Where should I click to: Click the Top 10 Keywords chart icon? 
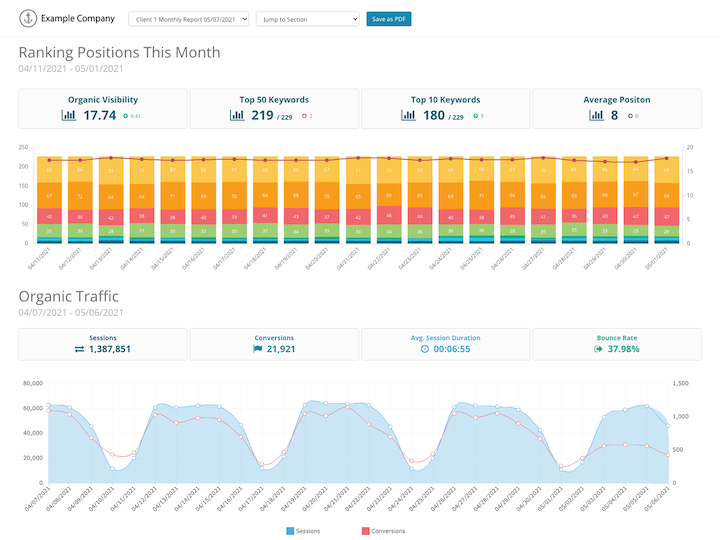tap(408, 115)
